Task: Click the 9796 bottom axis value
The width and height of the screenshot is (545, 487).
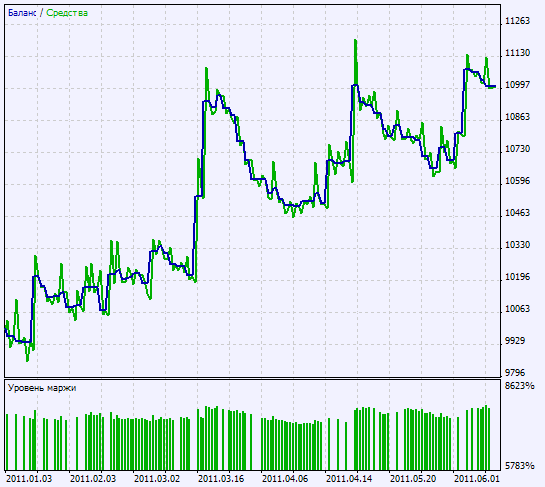Action: tap(515, 373)
